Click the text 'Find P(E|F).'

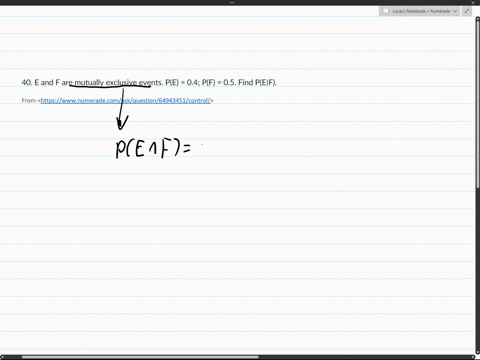[257, 82]
